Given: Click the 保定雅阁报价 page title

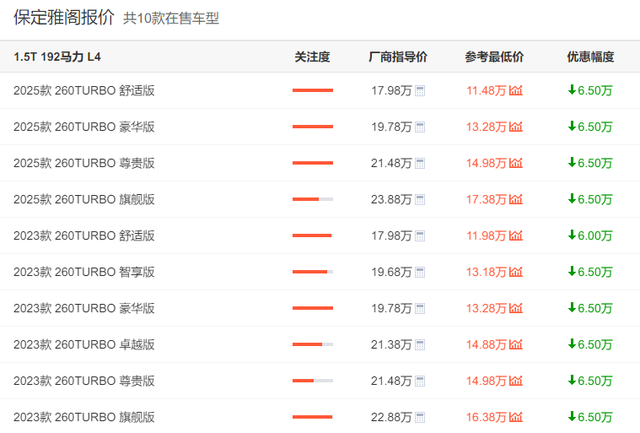Looking at the screenshot, I should point(64,18).
